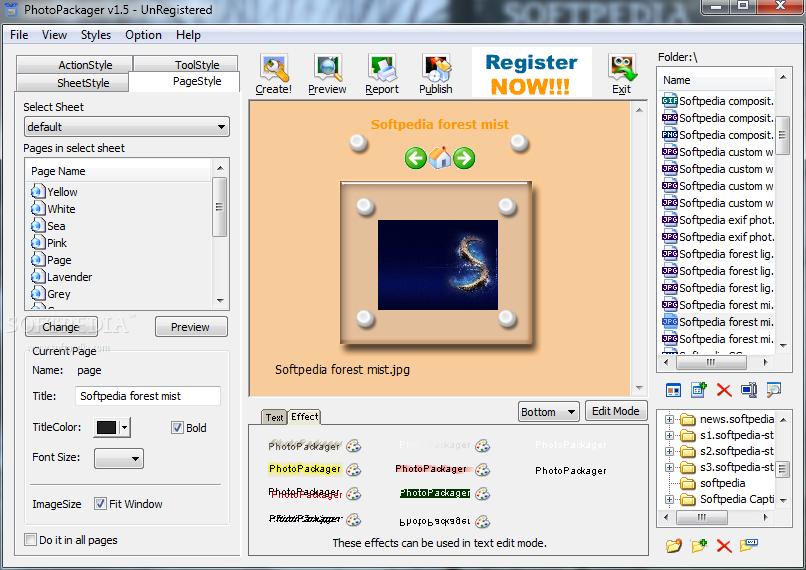Expand the news.softpedia folder node
806x570 pixels.
click(669, 419)
